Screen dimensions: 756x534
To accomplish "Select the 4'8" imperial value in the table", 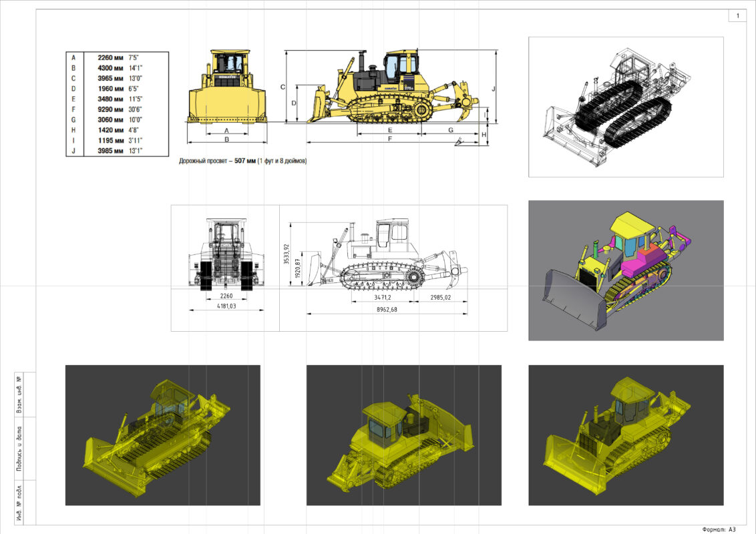I will point(134,130).
